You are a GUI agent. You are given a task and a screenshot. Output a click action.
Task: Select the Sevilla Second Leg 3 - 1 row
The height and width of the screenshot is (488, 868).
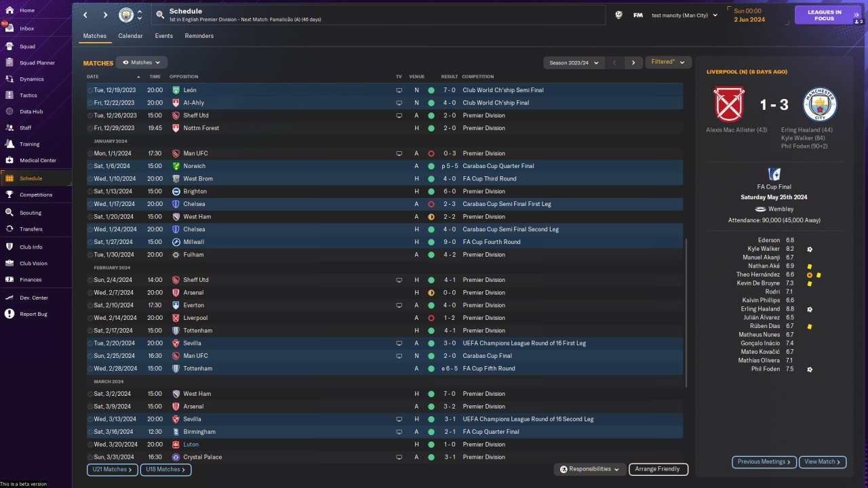click(x=384, y=419)
